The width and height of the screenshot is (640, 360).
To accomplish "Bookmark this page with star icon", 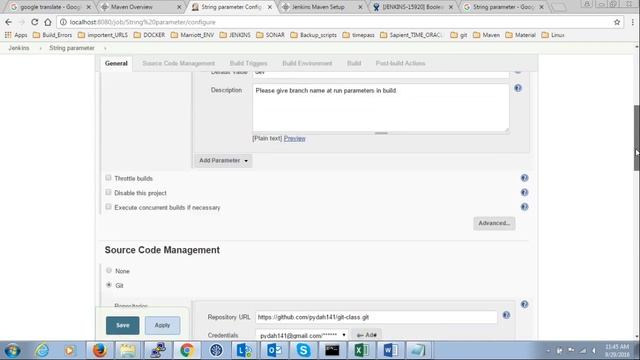I will click(x=617, y=22).
